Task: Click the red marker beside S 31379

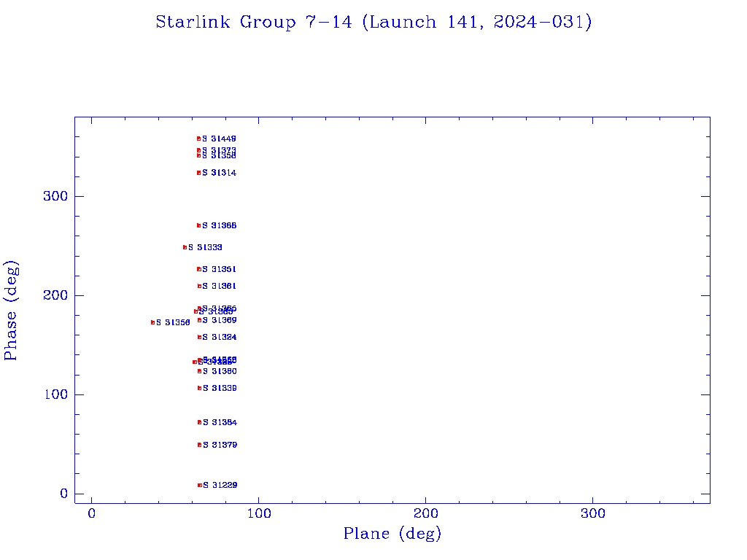Action: (200, 445)
